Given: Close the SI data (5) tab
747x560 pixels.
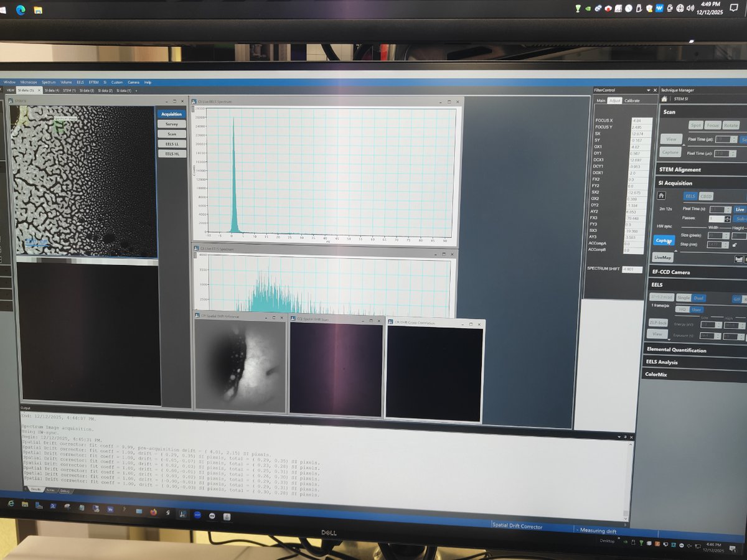Looking at the screenshot, I should [39, 91].
